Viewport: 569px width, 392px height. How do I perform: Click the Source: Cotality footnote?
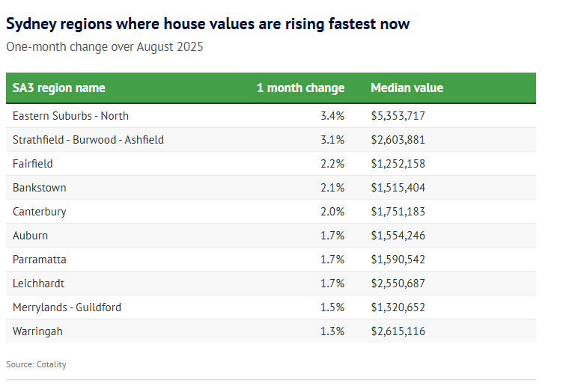[x=36, y=364]
